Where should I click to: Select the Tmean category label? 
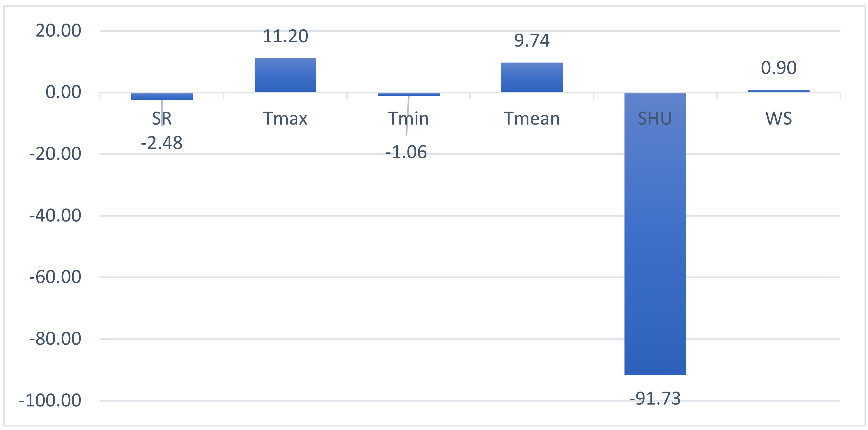pyautogui.click(x=532, y=119)
